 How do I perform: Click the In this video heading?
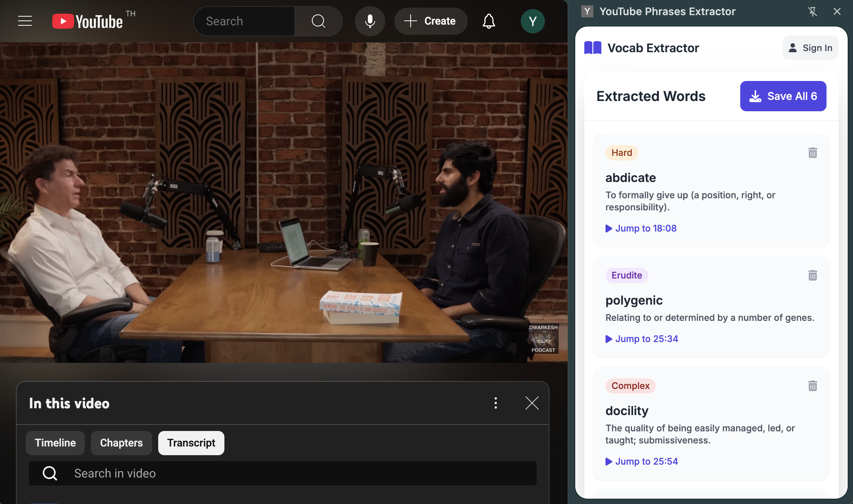pos(69,403)
